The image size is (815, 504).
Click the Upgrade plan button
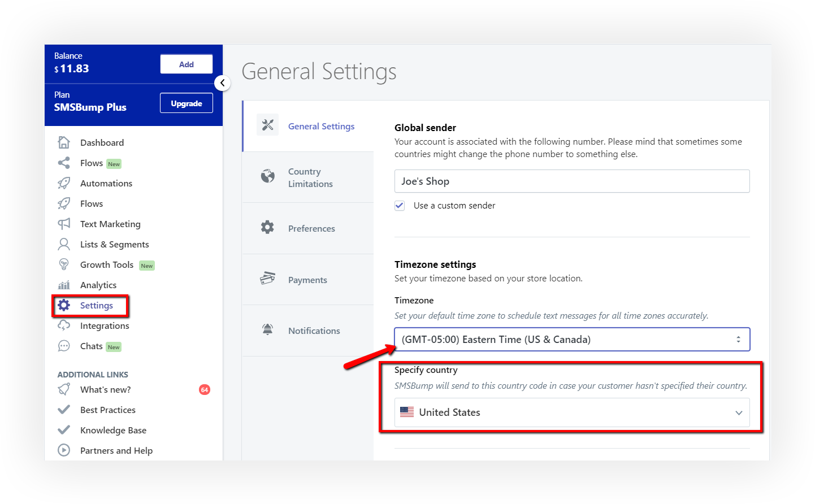(x=187, y=103)
